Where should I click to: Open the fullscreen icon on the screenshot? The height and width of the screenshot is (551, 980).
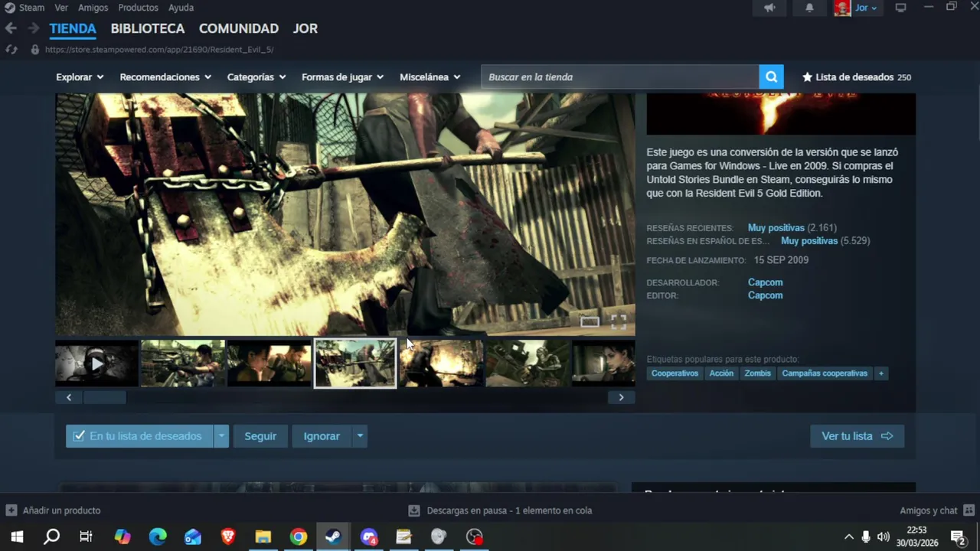coord(619,321)
